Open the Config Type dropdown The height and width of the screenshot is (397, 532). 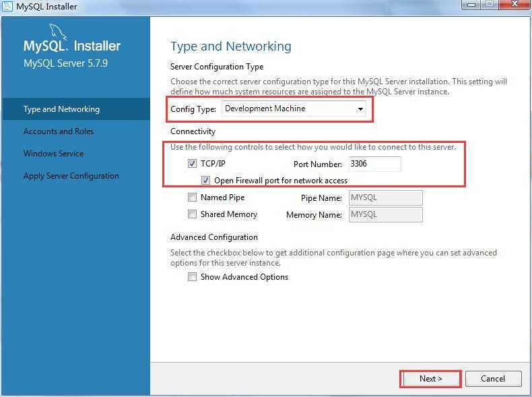pos(294,109)
